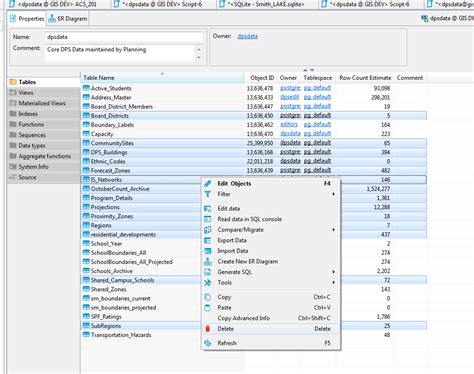Click the Read data in SQL console icon
Image resolution: width=474 pixels, height=374 pixels.
(208, 219)
